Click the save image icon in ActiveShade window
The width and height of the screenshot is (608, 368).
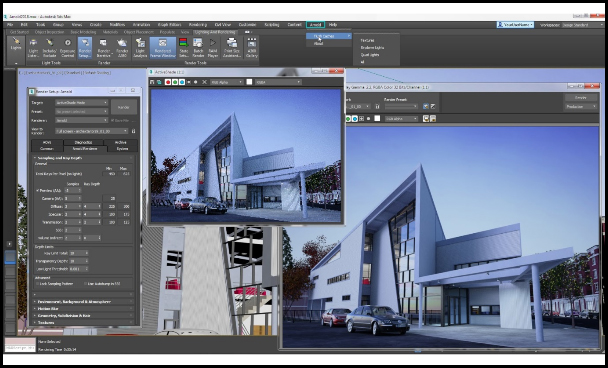pos(152,82)
